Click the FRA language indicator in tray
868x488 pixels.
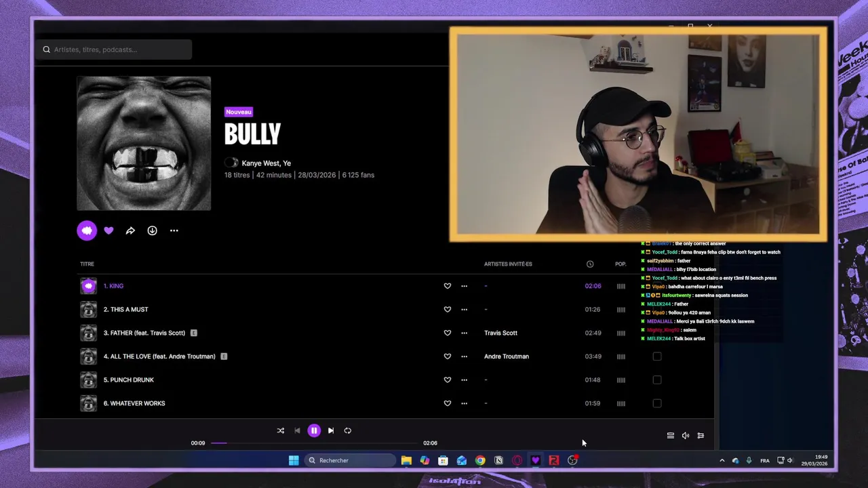[765, 461]
